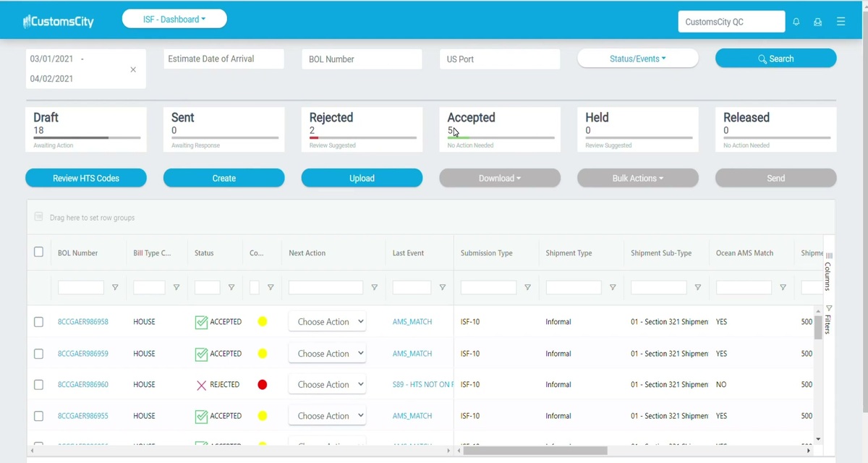Click the Upload button

[x=362, y=178]
